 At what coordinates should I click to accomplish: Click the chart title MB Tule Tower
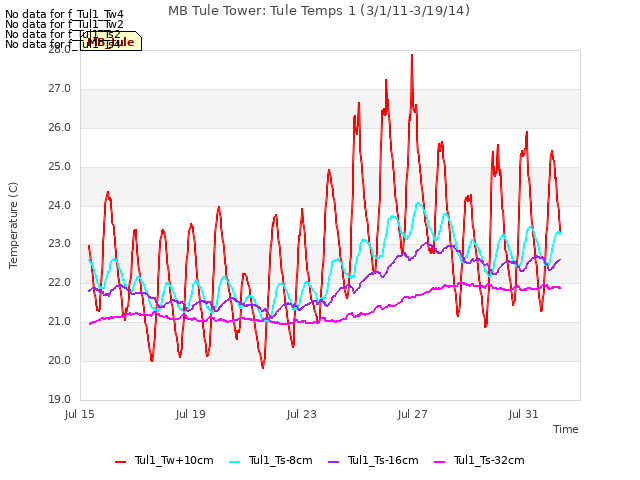point(319,11)
